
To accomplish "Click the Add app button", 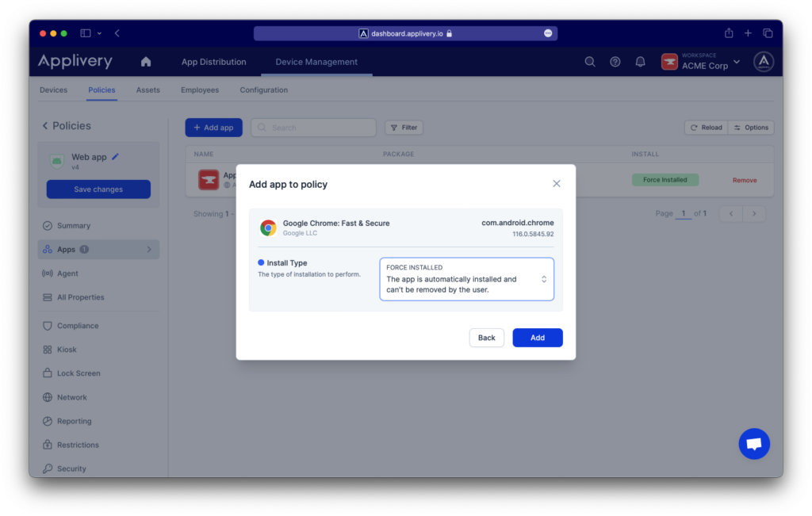I will pos(213,128).
